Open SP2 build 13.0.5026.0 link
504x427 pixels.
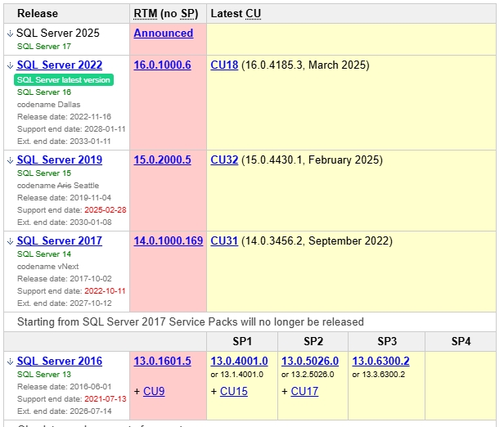[x=310, y=361]
